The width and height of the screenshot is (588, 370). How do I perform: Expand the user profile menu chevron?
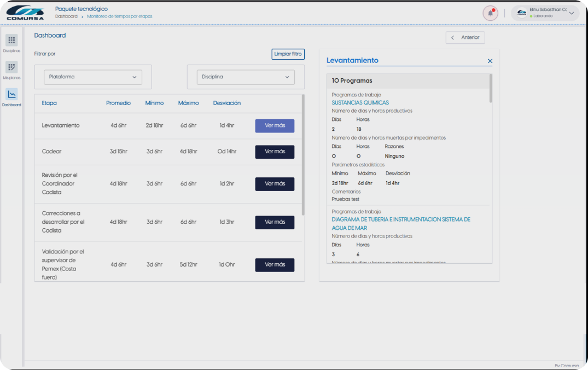click(x=572, y=13)
